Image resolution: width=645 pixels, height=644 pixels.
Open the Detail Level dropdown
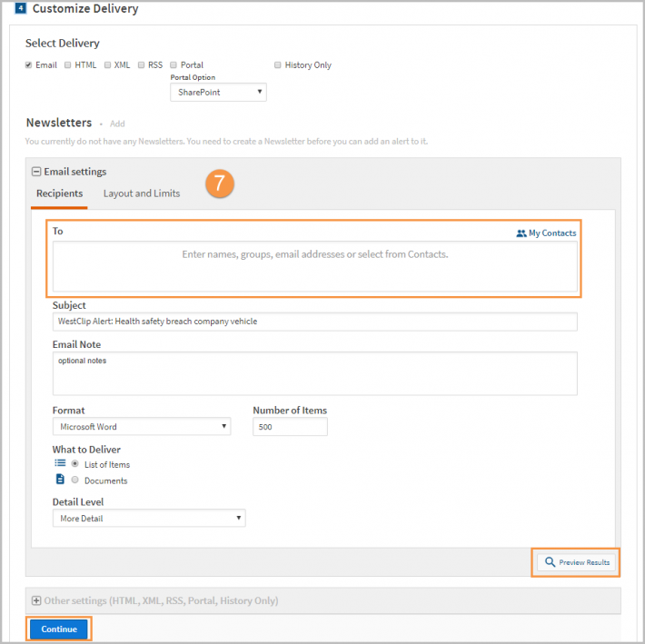coord(149,518)
